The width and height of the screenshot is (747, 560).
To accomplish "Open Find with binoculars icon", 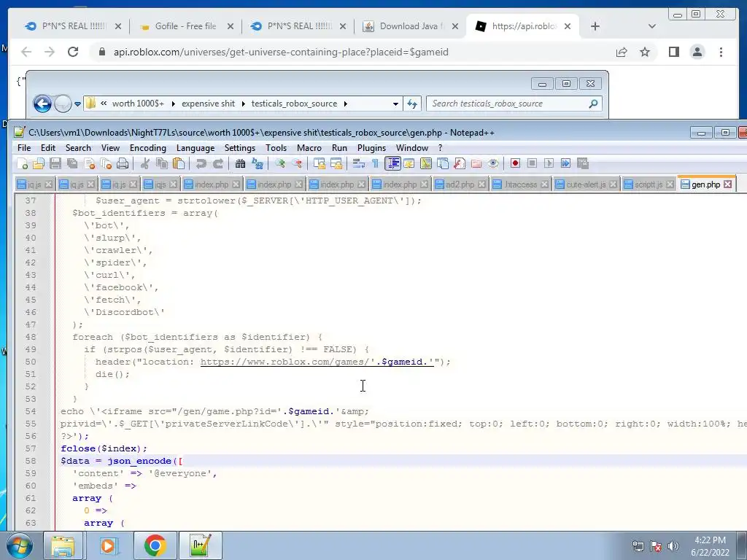I will 240,164.
